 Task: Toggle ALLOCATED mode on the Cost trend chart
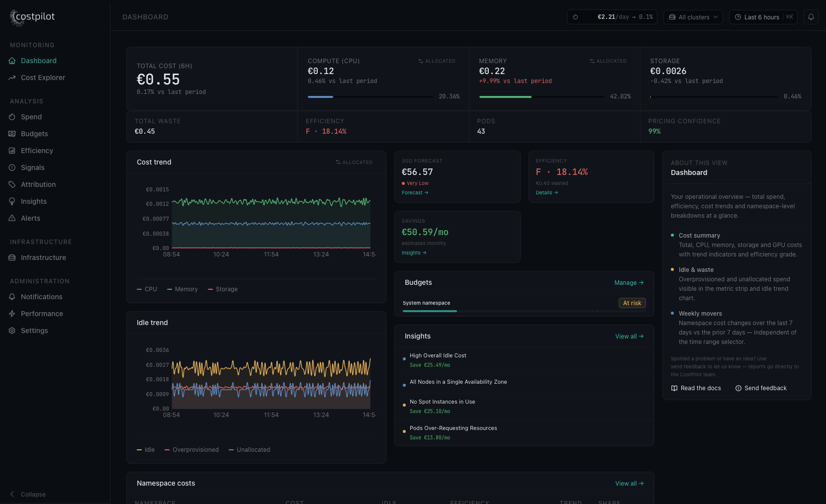[x=354, y=162]
